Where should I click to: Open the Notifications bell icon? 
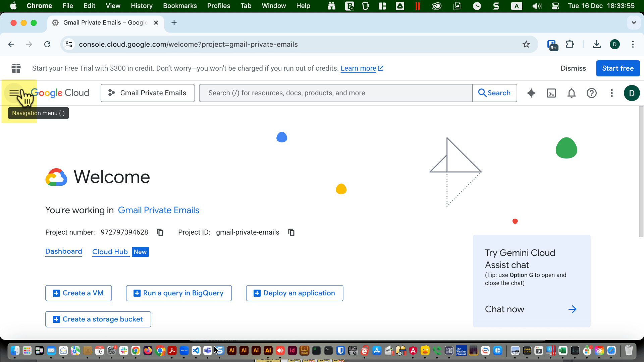(571, 93)
